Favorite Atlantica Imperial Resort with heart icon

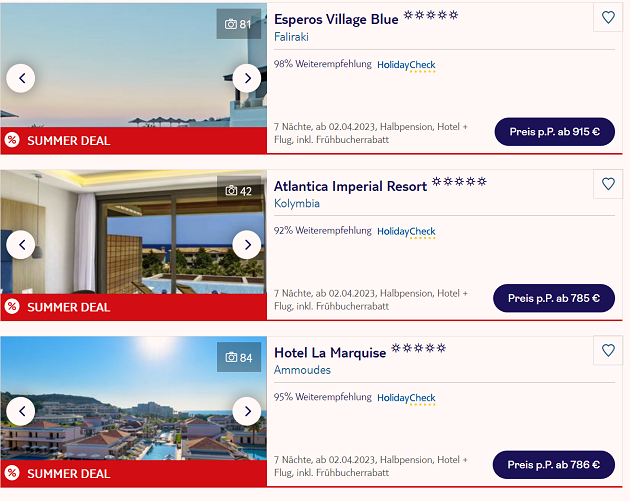[x=608, y=184]
